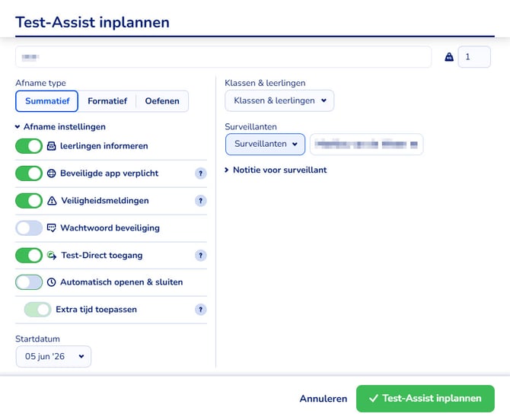Open the Klassen & leerlingen dropdown
The image size is (510, 420).
click(279, 100)
